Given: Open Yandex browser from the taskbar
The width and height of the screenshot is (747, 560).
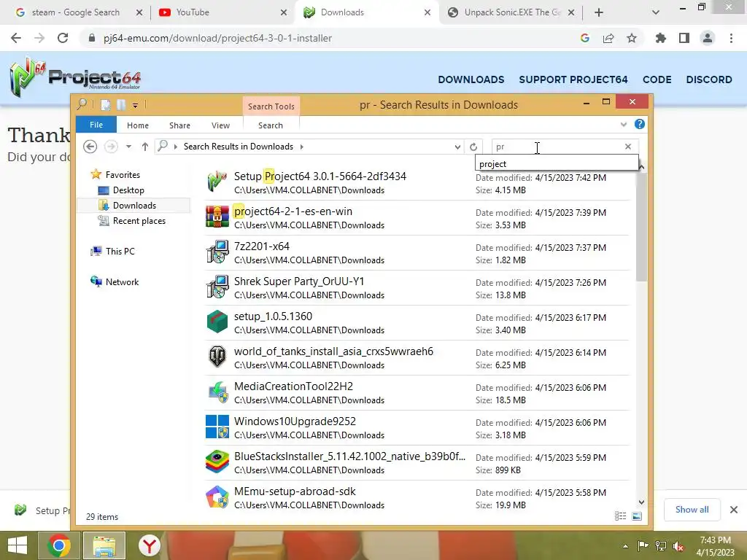Looking at the screenshot, I should [149, 545].
